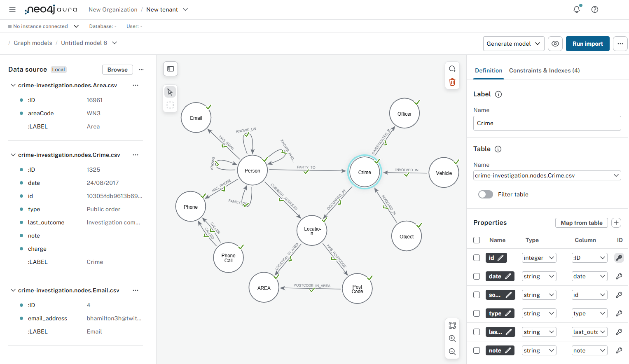Click the key icon for date property
629x364 pixels.
coord(619,276)
